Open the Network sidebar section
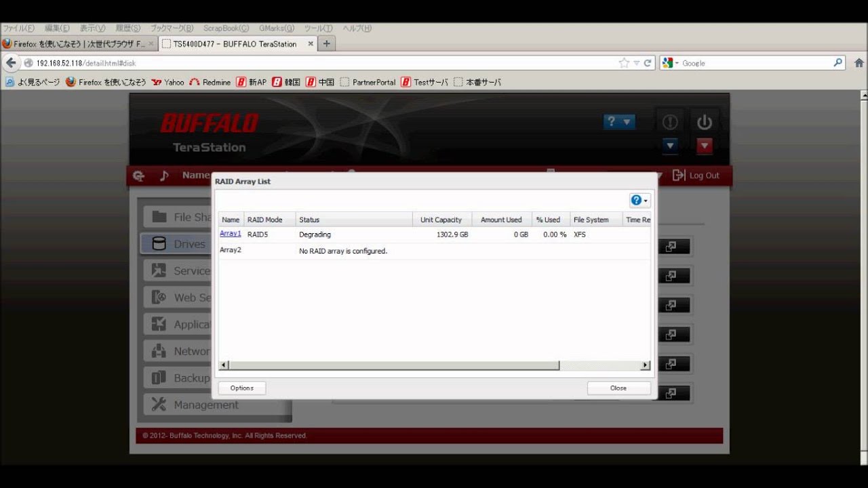The width and height of the screenshot is (868, 488). coord(178,351)
